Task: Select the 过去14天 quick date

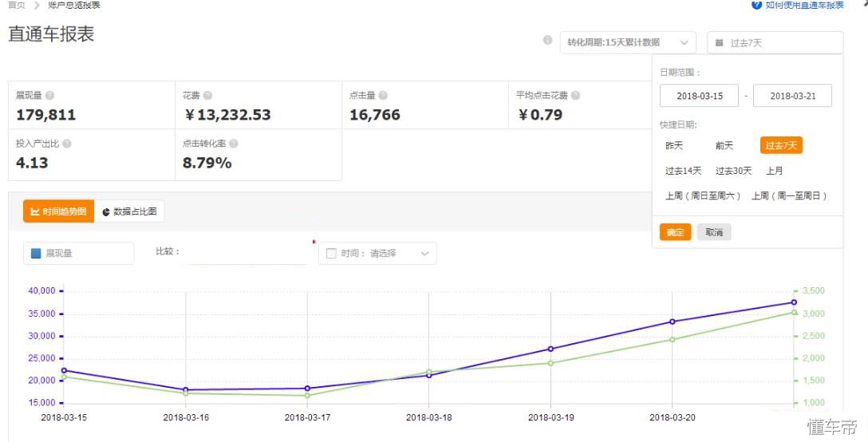Action: coord(683,172)
